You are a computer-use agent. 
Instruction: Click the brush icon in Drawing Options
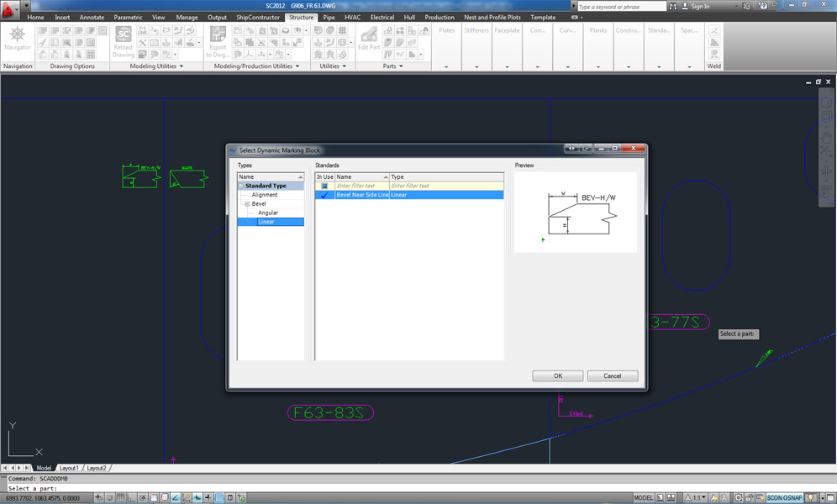coord(42,42)
